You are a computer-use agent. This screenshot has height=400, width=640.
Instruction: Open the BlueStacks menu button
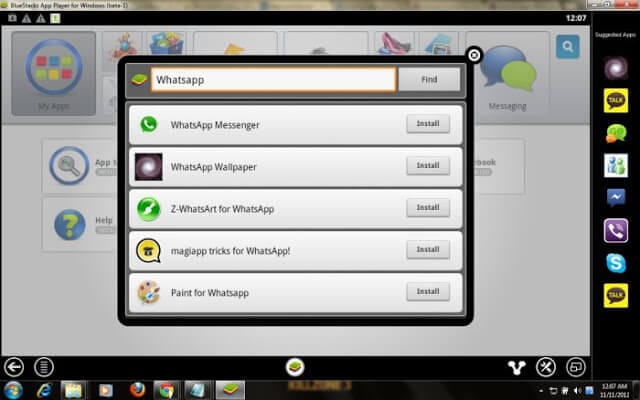[44, 367]
